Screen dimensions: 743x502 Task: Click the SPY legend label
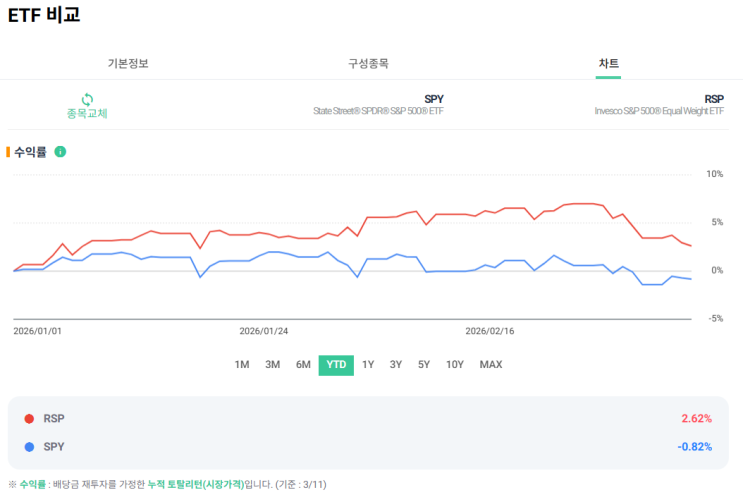tap(54, 447)
